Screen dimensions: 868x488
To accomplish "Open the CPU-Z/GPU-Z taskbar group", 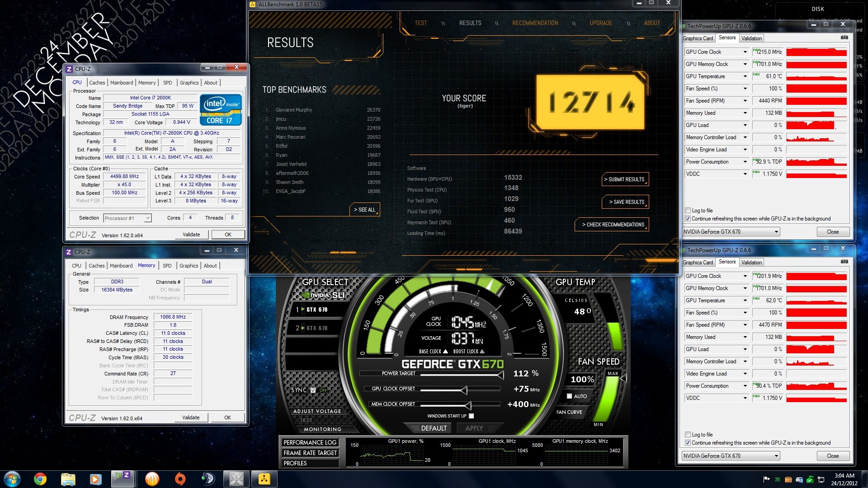I will click(x=123, y=479).
